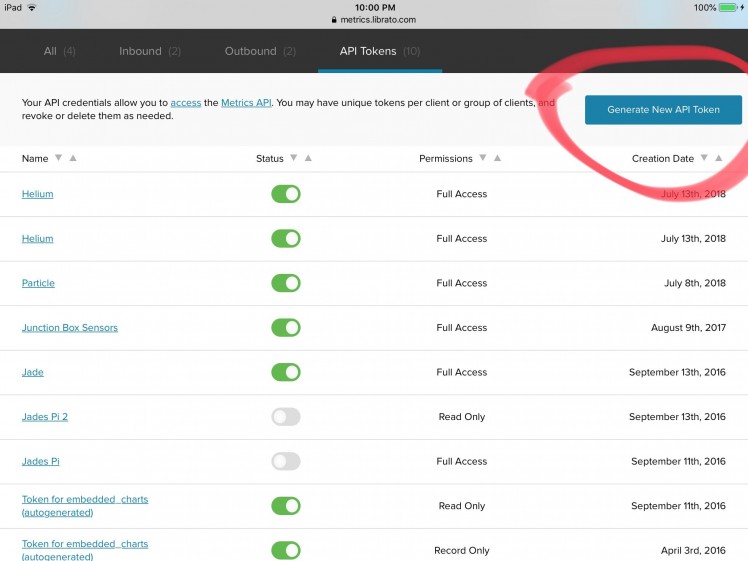Tap the lock icon beside metrics.librato.com
Image resolution: width=748 pixels, height=561 pixels.
coord(334,20)
